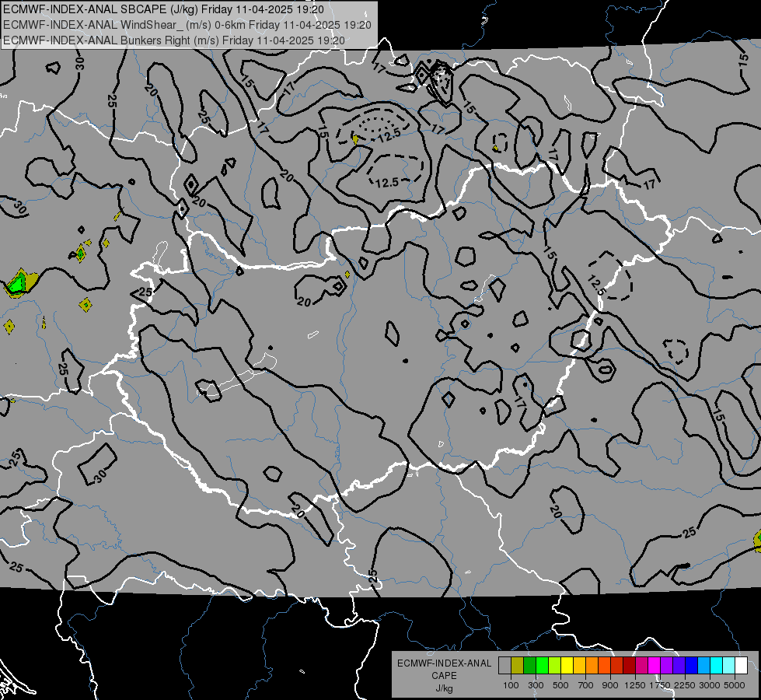Screen dimensions: 761x700
Task: Click the J/kg unit label in legend
Action: (445, 688)
